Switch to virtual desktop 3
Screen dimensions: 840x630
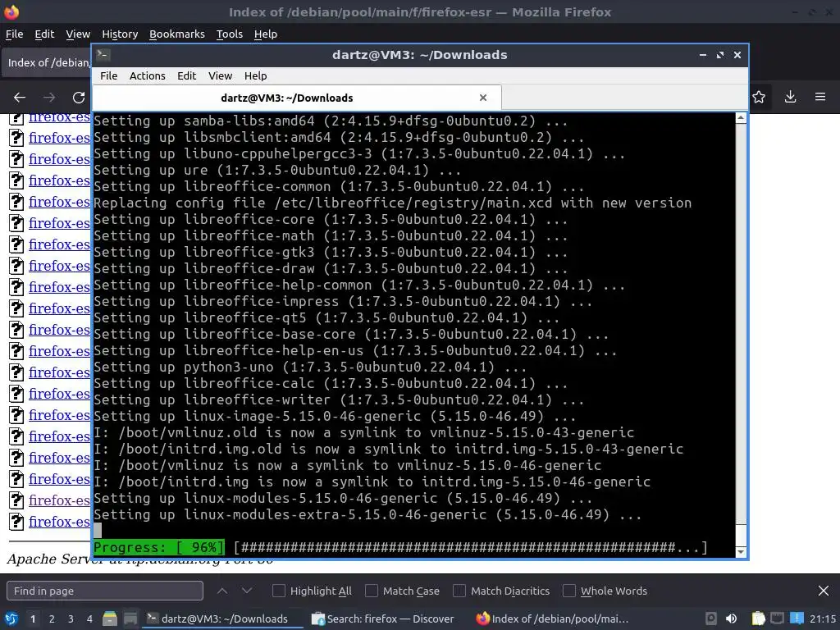coord(71,619)
